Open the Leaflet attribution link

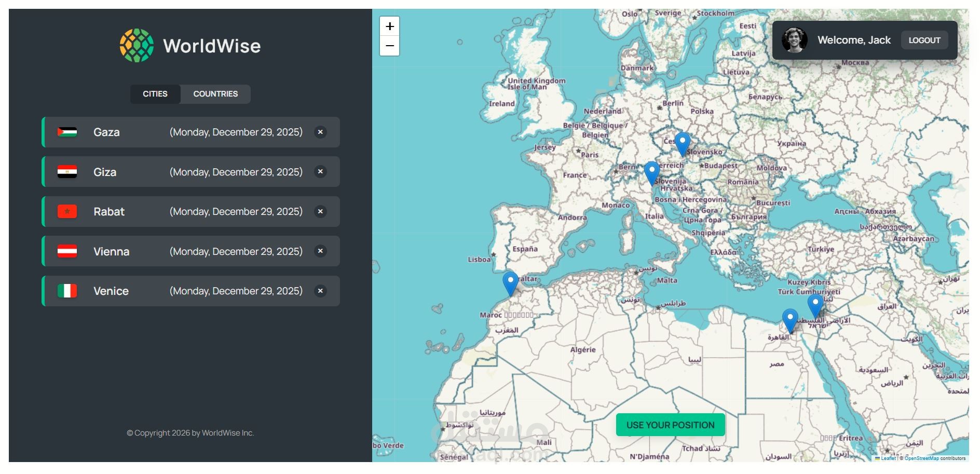[888, 458]
